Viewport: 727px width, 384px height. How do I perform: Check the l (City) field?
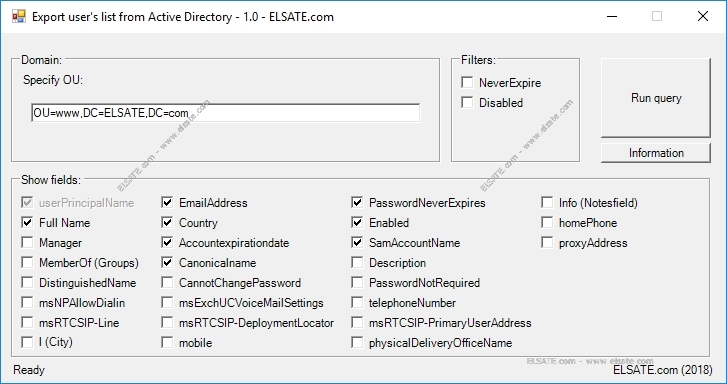tap(27, 342)
